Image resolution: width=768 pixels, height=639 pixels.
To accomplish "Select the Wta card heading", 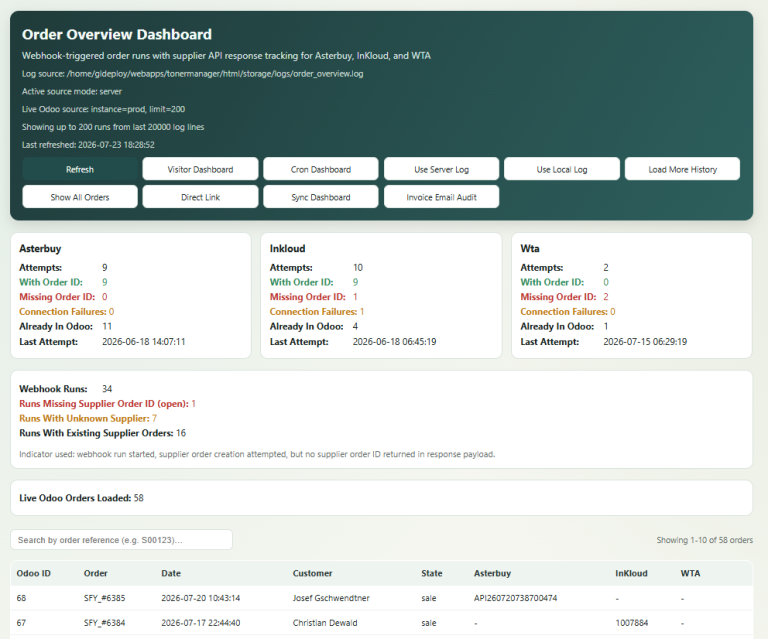I will tap(530, 249).
